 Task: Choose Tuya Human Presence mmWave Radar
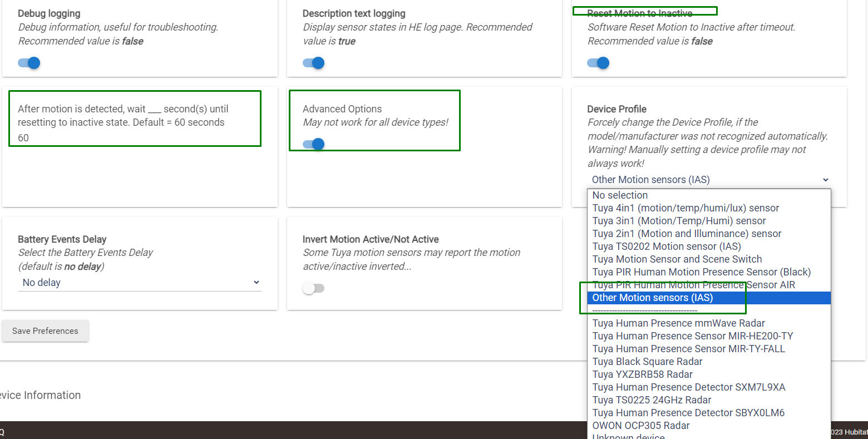(709, 323)
